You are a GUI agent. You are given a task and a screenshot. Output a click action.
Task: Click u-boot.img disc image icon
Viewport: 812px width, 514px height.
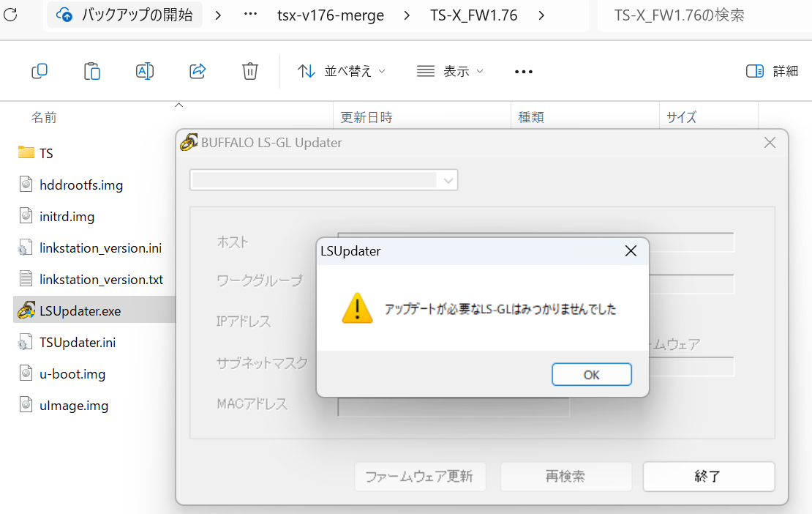(26, 373)
